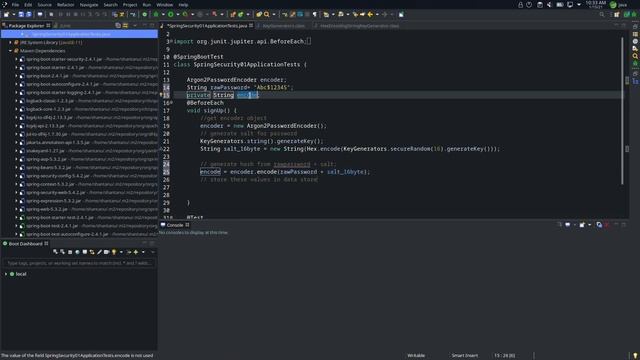This screenshot has width=640, height=360.
Task: Click the system tray lock icon
Action: click(x=520, y=4)
